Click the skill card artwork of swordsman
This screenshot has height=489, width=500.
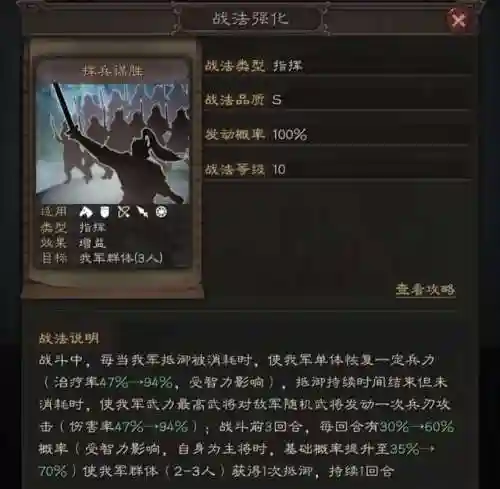[113, 143]
